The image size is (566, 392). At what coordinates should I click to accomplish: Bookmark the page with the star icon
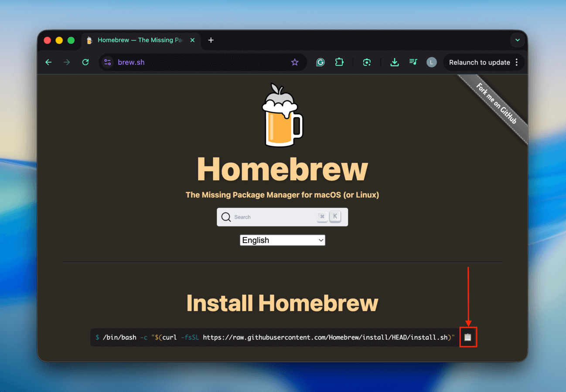click(295, 62)
